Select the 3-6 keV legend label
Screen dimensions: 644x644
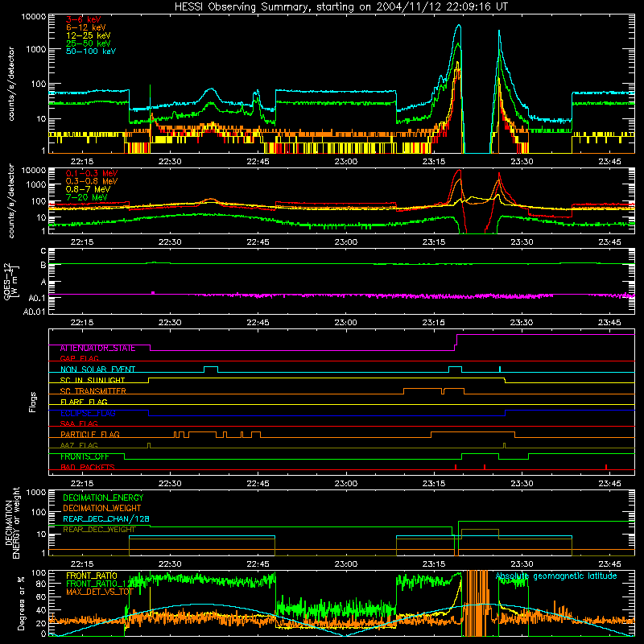(84, 19)
